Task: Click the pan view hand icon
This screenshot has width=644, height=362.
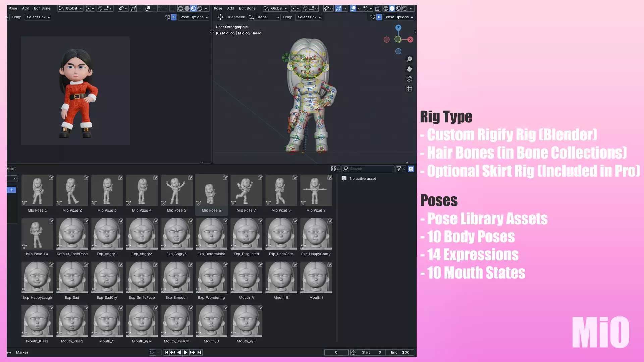Action: coord(409,69)
